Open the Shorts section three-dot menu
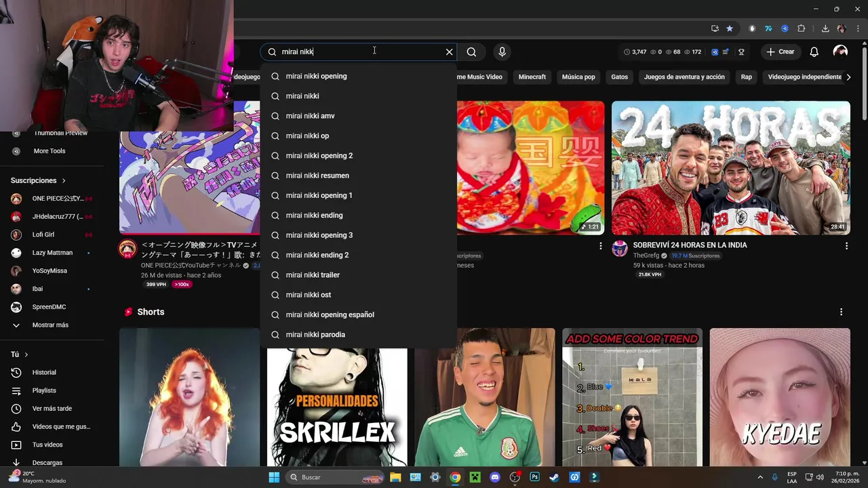The height and width of the screenshot is (488, 868). (x=841, y=312)
